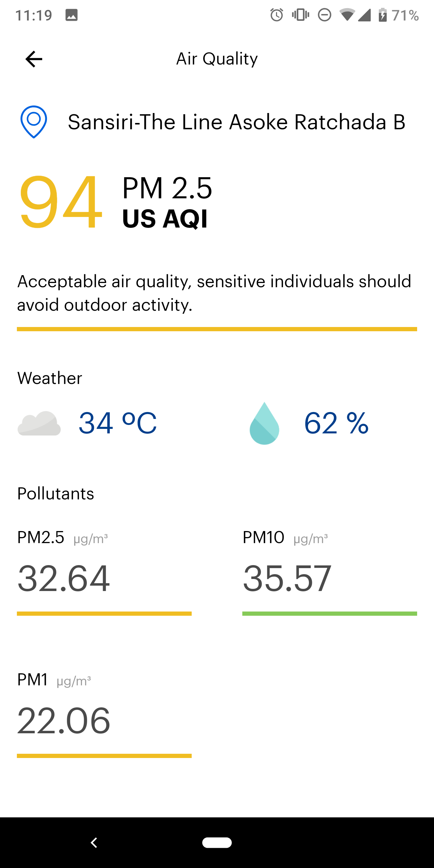The height and width of the screenshot is (868, 434).
Task: Tap the alarm clock status icon
Action: (x=277, y=15)
